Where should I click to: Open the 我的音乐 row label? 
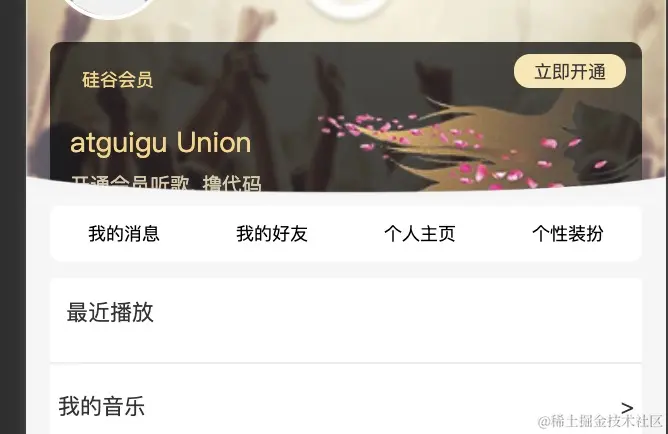click(102, 406)
